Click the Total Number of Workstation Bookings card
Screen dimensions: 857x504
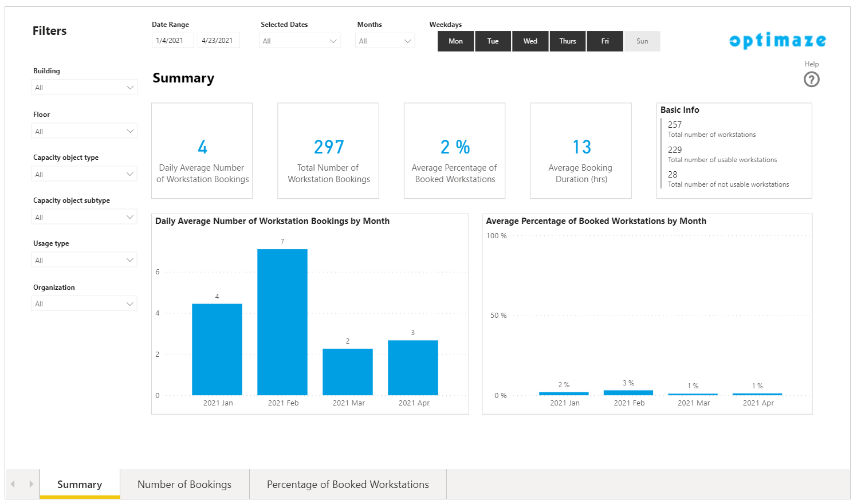(x=328, y=151)
